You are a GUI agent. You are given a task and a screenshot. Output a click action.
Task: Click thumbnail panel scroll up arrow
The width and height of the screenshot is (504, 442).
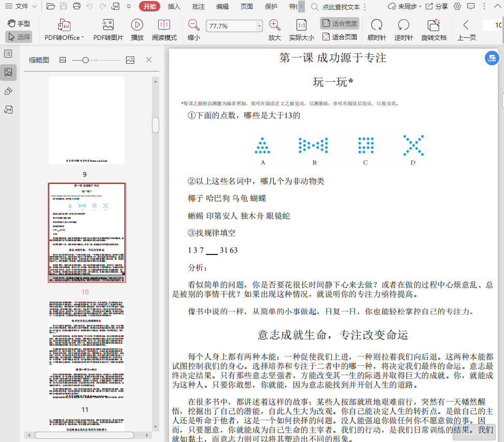156,81
